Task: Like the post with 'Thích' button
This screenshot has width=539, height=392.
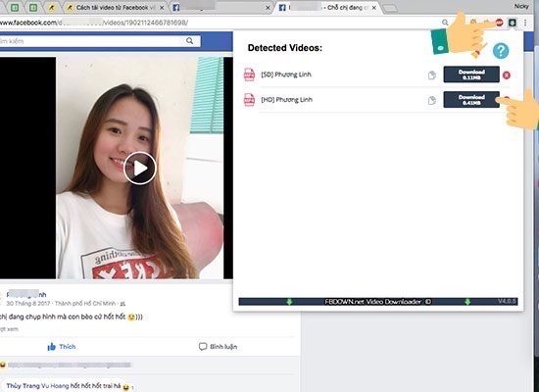Action: 61,347
